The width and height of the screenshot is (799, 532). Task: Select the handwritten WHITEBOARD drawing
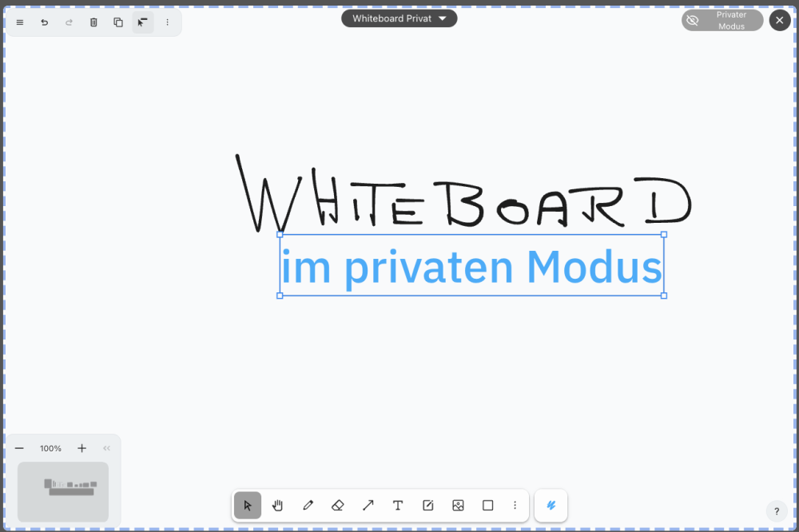coord(463,193)
